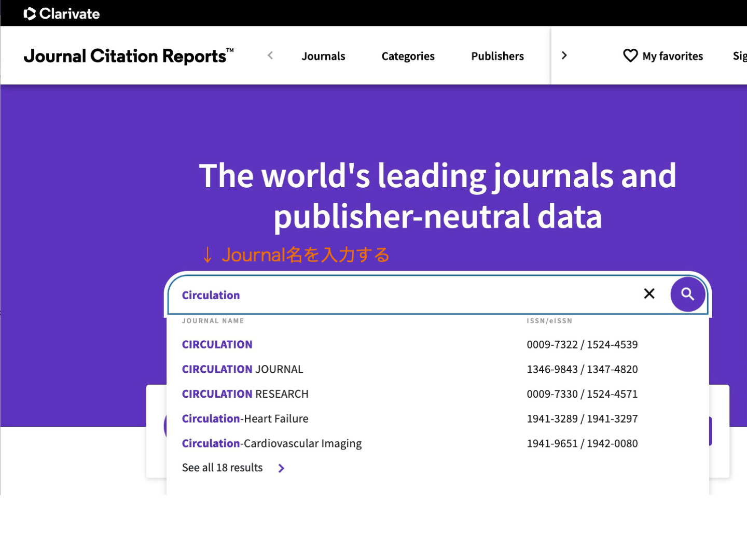The width and height of the screenshot is (747, 560).
Task: Open the My favorites link
Action: (672, 56)
